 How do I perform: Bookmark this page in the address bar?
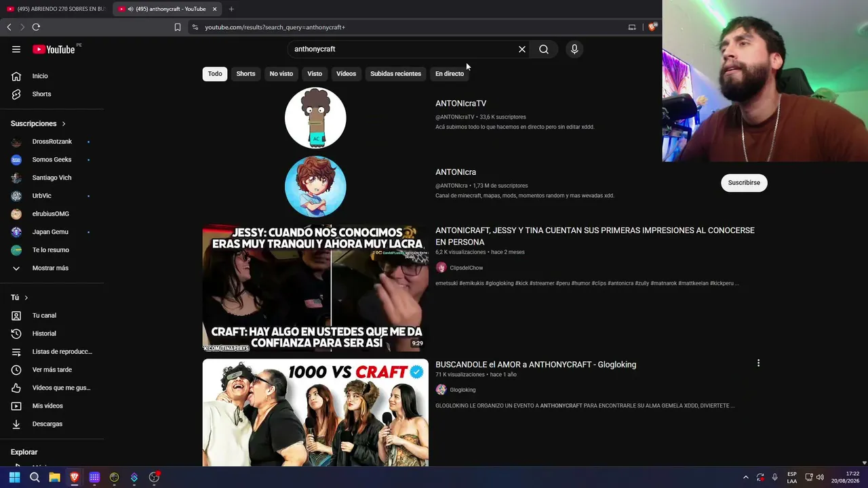178,27
